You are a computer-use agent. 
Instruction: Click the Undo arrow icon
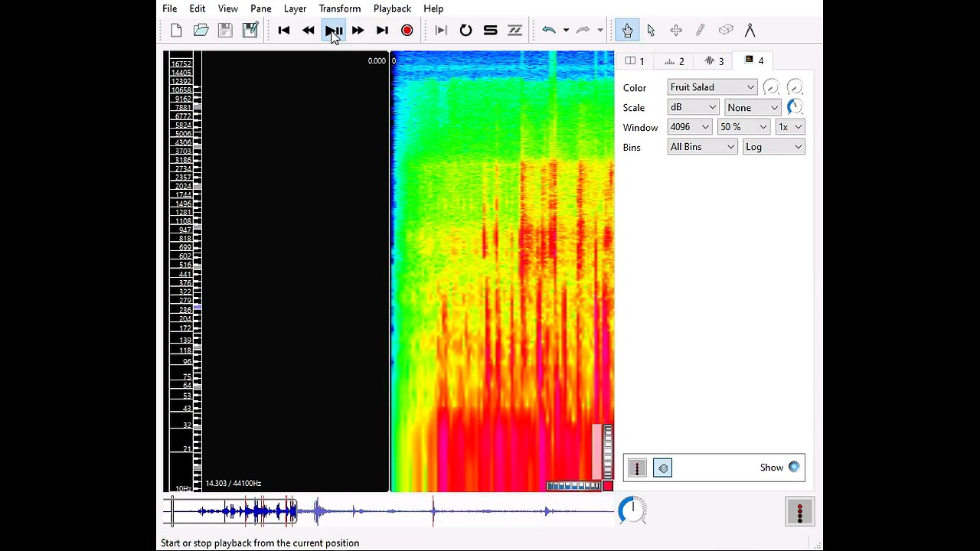548,31
